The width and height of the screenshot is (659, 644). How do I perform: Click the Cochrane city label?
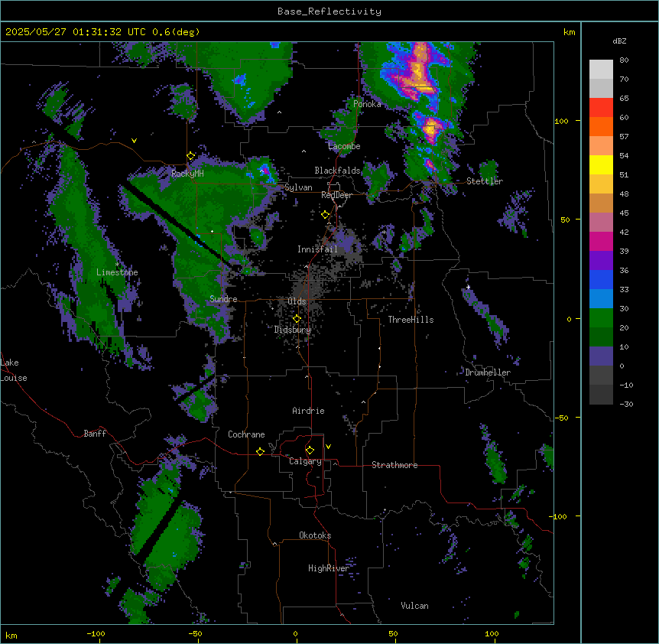[x=246, y=434]
